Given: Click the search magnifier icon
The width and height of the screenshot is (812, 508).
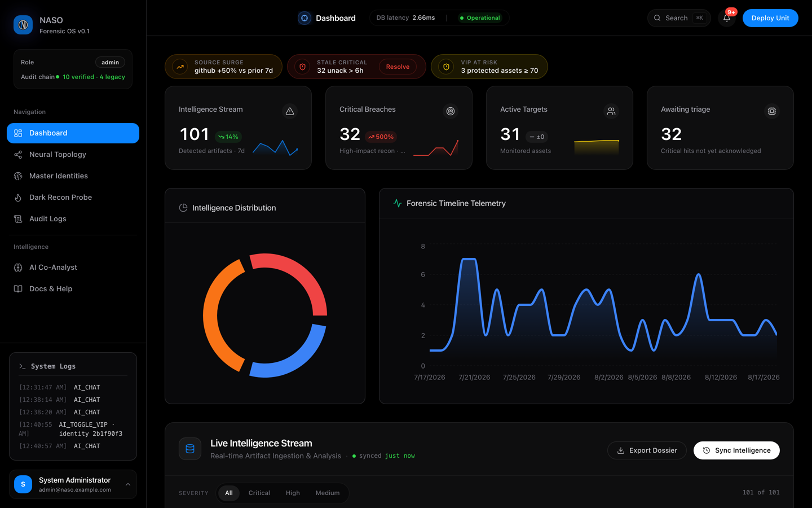Looking at the screenshot, I should [657, 18].
